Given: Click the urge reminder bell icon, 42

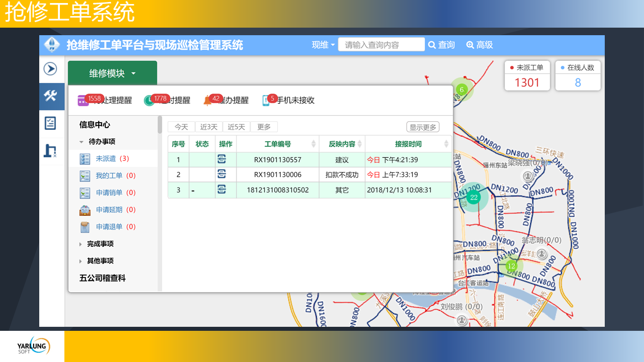Looking at the screenshot, I should coord(207,101).
